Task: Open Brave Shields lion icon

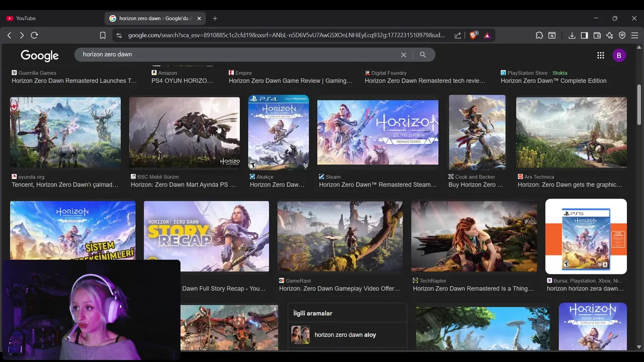Action: pyautogui.click(x=473, y=35)
